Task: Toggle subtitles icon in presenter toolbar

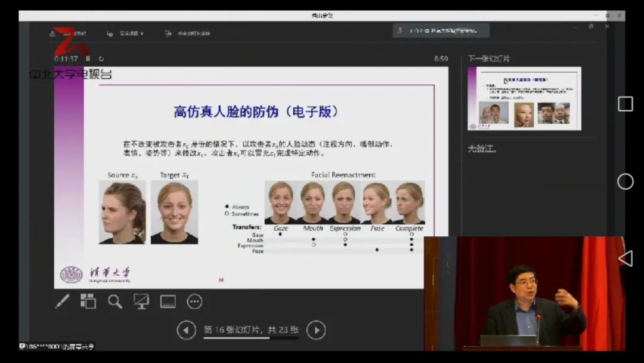Action: [168, 302]
